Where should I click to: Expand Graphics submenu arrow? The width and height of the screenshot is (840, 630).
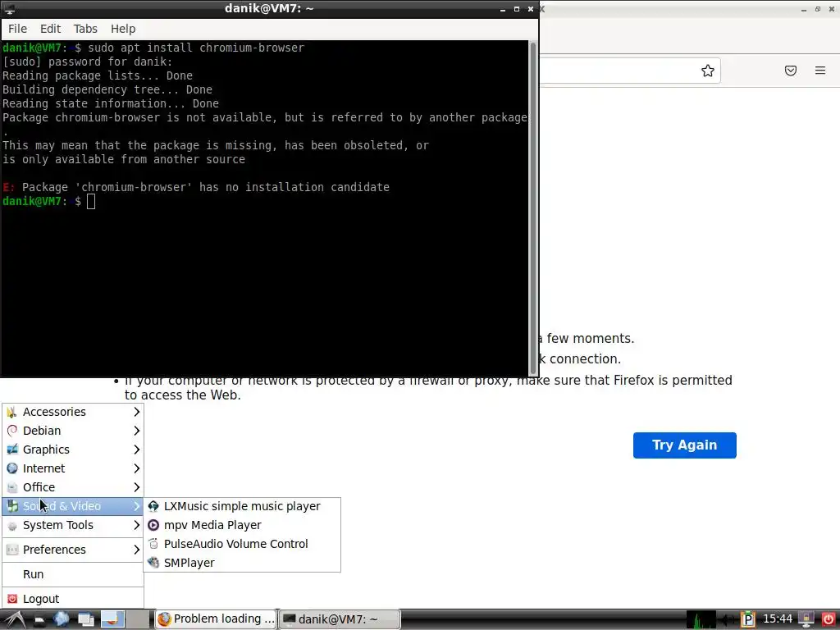click(x=137, y=450)
